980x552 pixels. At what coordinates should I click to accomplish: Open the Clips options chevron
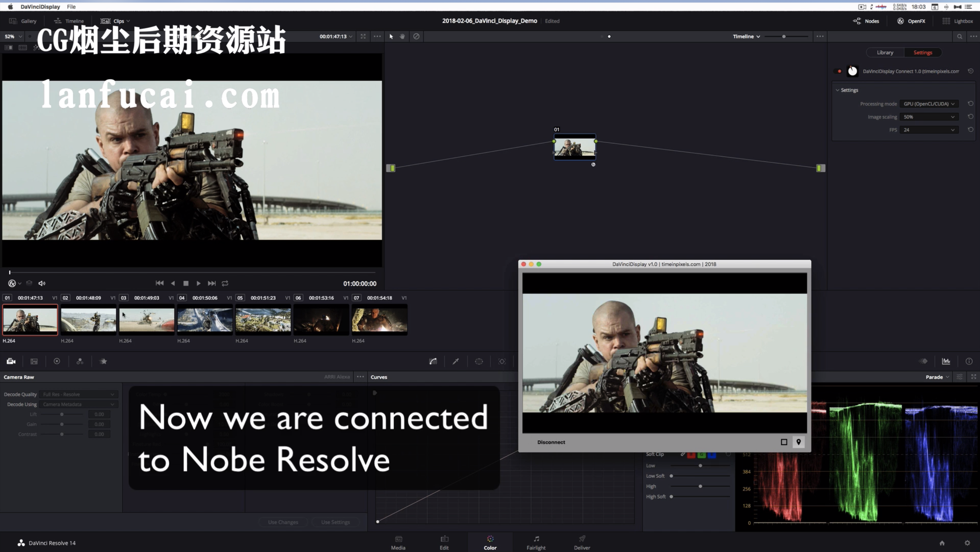tap(128, 21)
